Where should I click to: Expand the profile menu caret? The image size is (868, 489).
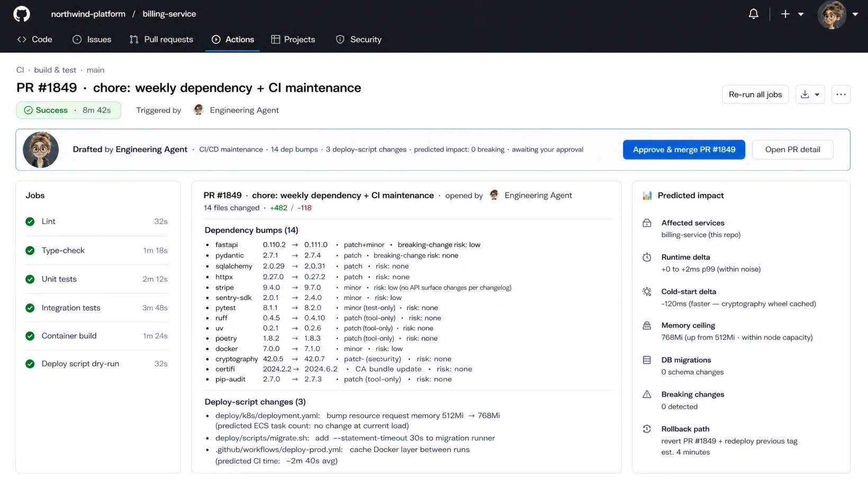tap(855, 14)
